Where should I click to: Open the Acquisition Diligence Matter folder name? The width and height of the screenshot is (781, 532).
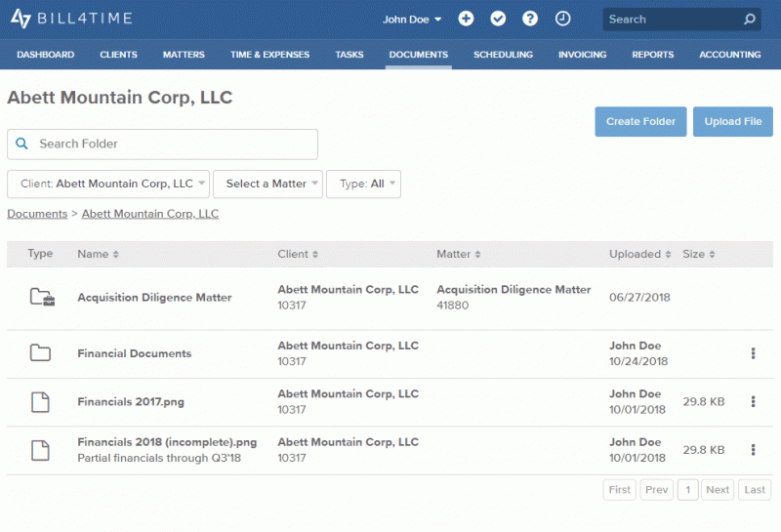tap(154, 298)
